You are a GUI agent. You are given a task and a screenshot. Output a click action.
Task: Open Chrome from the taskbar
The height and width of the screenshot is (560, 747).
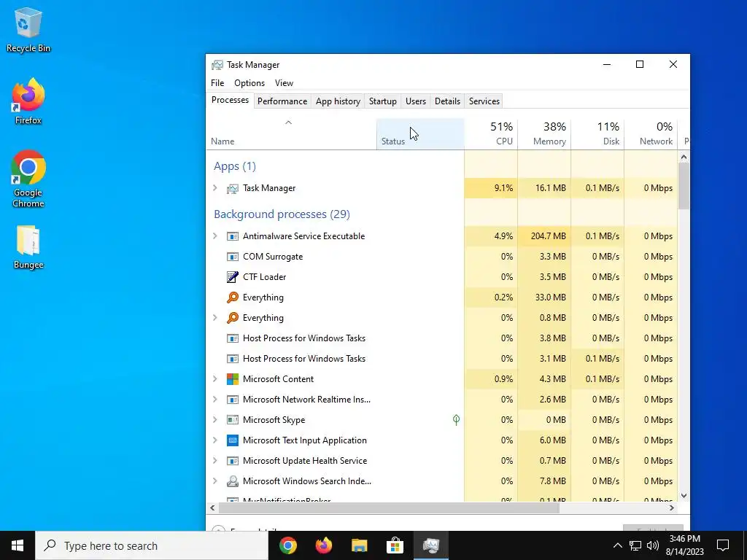288,545
